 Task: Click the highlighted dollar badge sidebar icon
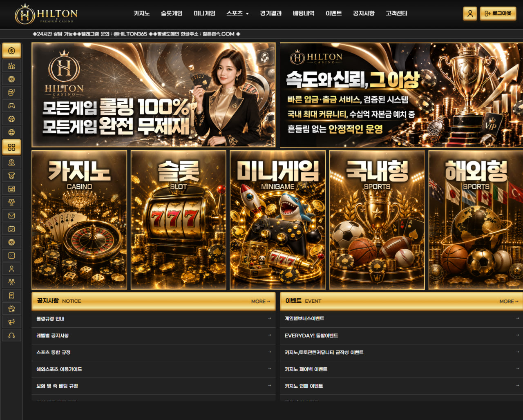pyautogui.click(x=11, y=51)
